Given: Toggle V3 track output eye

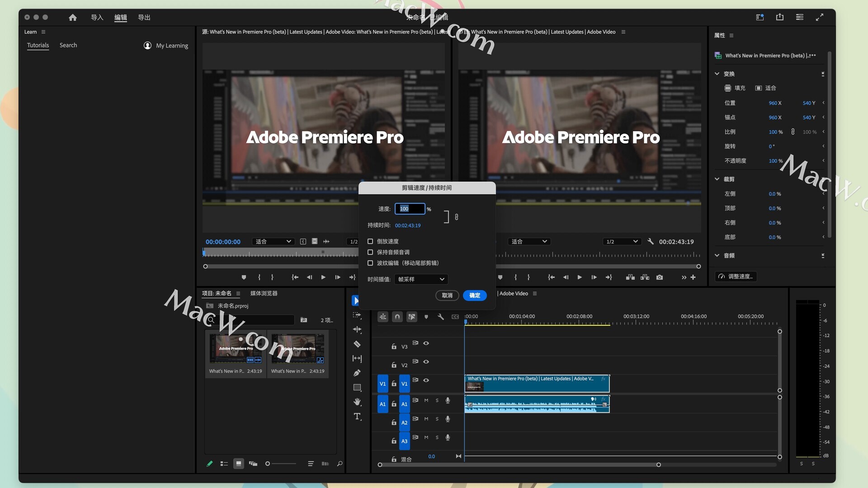Looking at the screenshot, I should point(426,343).
